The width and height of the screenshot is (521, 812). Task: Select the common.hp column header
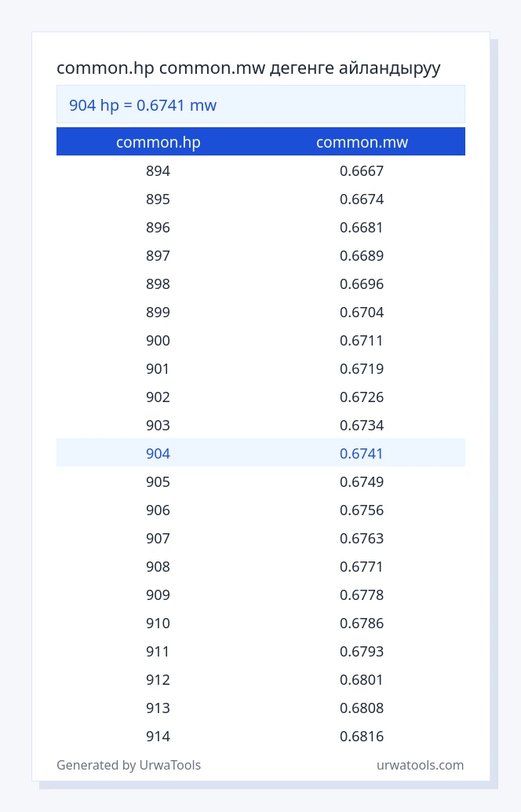pyautogui.click(x=158, y=142)
